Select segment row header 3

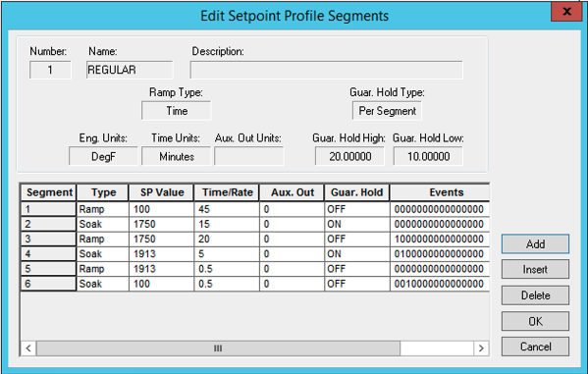coord(49,239)
